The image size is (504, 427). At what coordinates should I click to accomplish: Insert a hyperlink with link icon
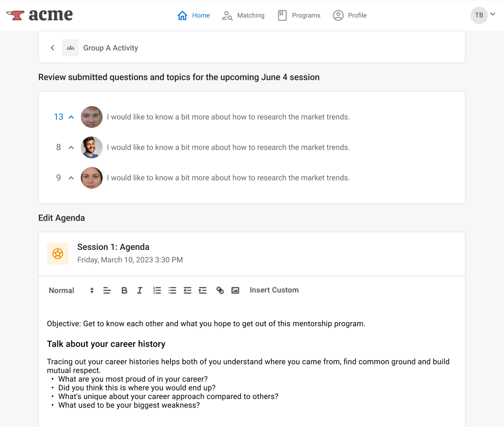tap(220, 291)
